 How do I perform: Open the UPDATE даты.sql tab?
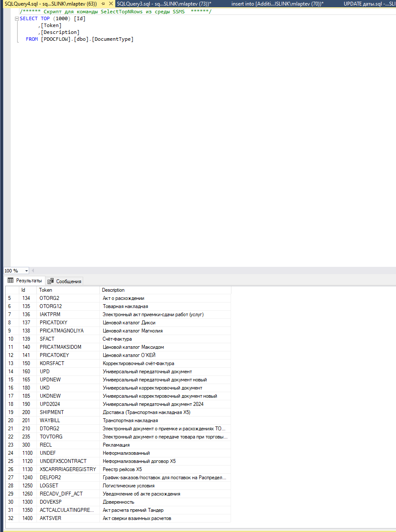coord(369,3)
